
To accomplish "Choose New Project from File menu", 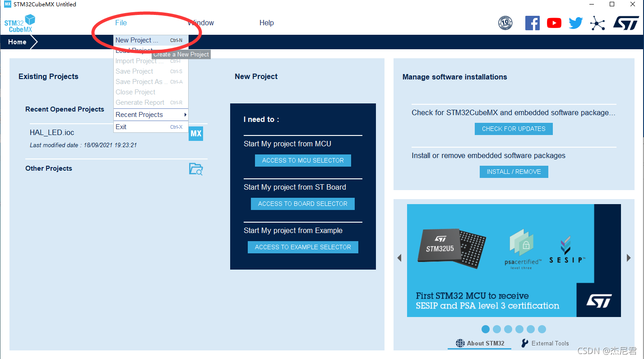I will coord(151,40).
